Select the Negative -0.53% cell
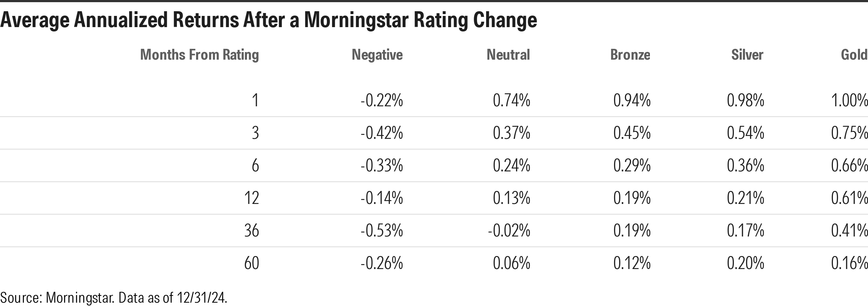Screen dimensions: 868x307 pyautogui.click(x=382, y=231)
